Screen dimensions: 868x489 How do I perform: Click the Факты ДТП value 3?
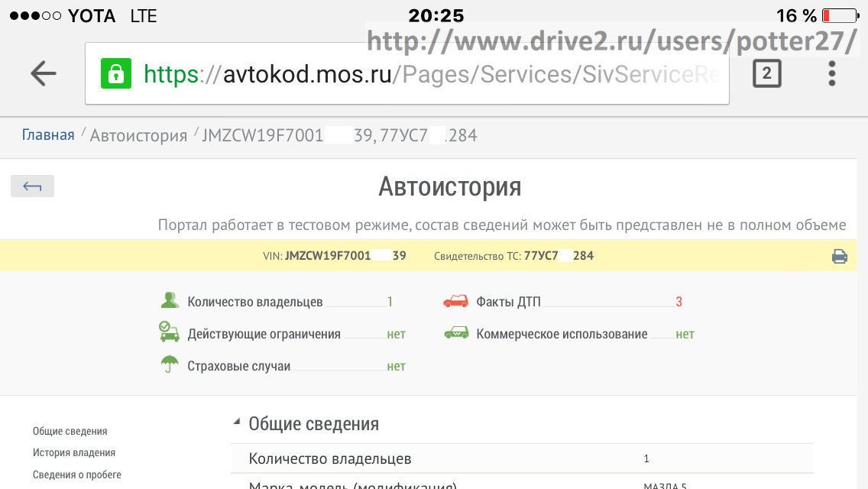tap(679, 302)
